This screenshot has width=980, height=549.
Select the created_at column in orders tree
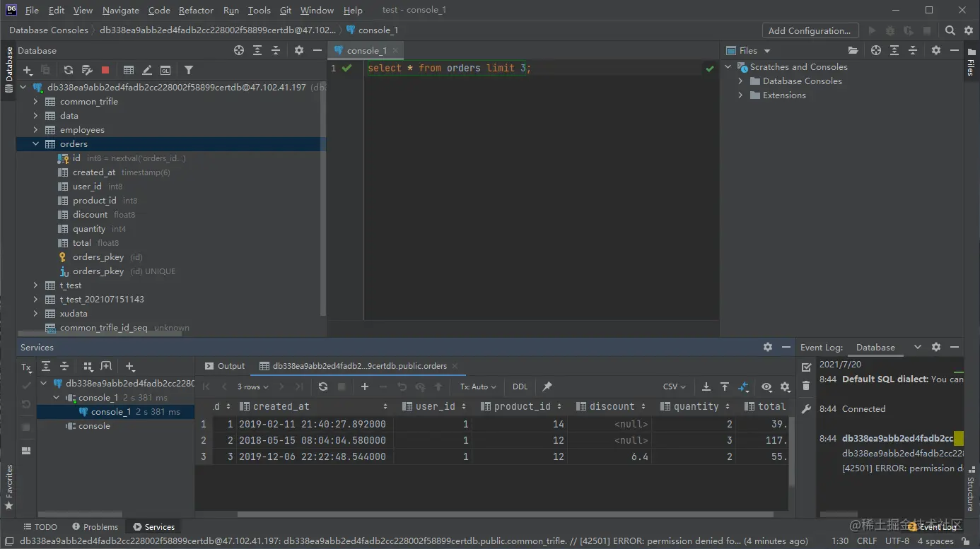(93, 172)
